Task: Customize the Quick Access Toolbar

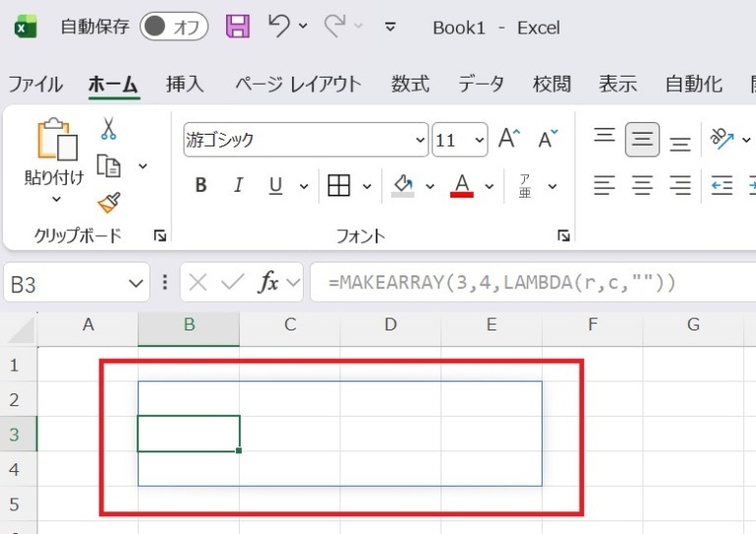Action: click(390, 27)
